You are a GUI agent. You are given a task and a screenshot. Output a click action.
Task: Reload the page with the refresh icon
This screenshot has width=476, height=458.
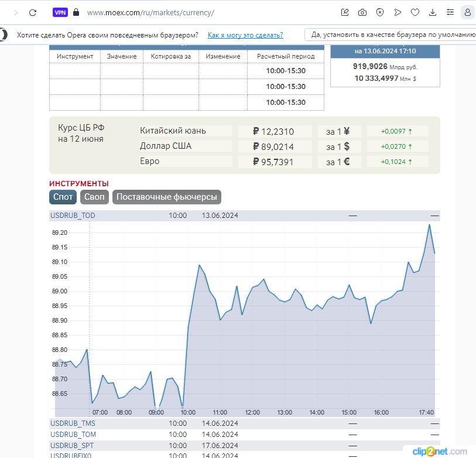click(x=33, y=12)
